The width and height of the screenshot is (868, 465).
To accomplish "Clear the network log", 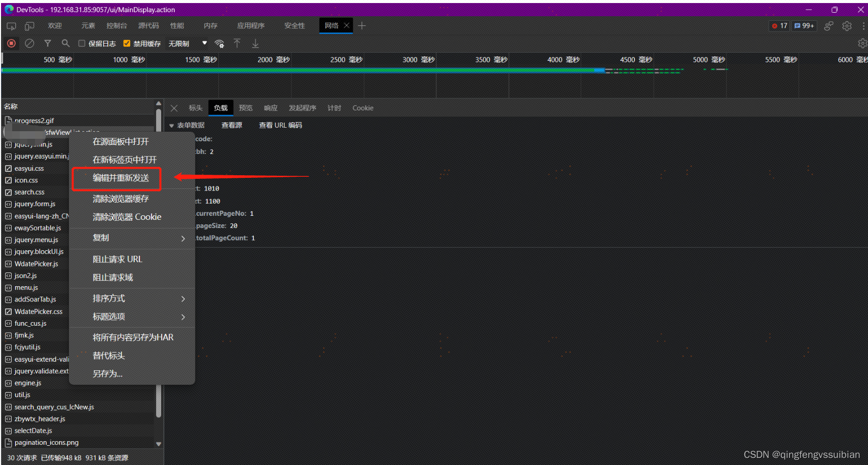I will 30,44.
